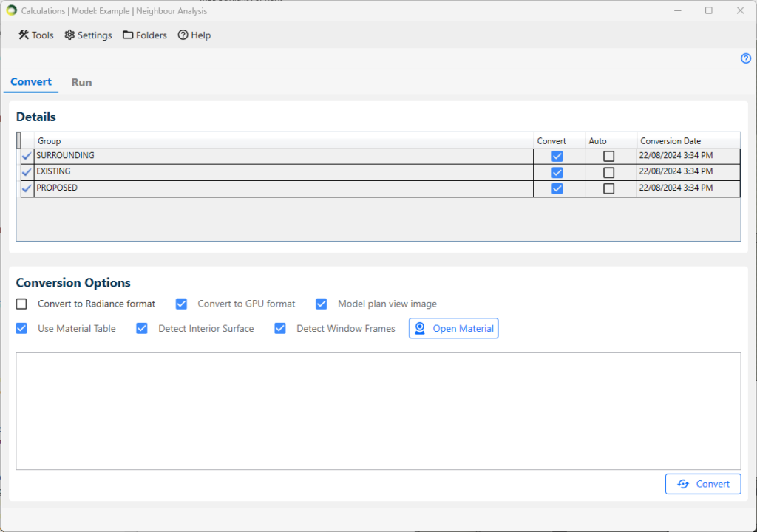Enable Auto for the EXISTING group
Screen dimensions: 757x532
pyautogui.click(x=608, y=172)
